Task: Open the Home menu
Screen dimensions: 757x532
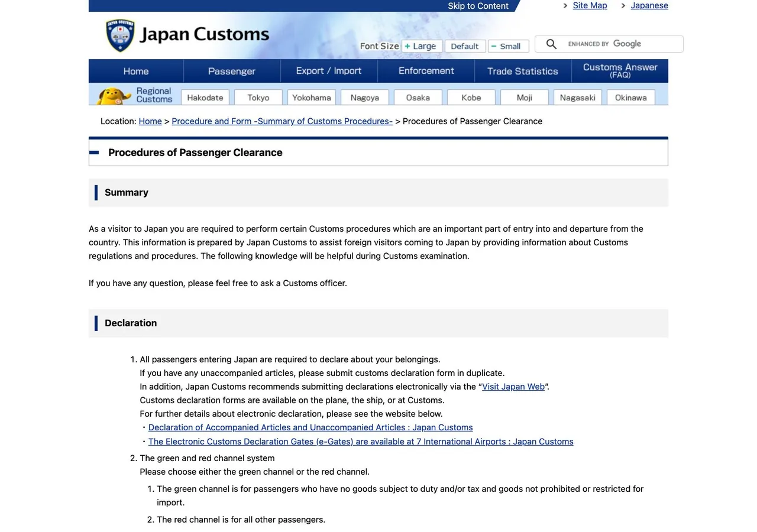Action: point(136,71)
